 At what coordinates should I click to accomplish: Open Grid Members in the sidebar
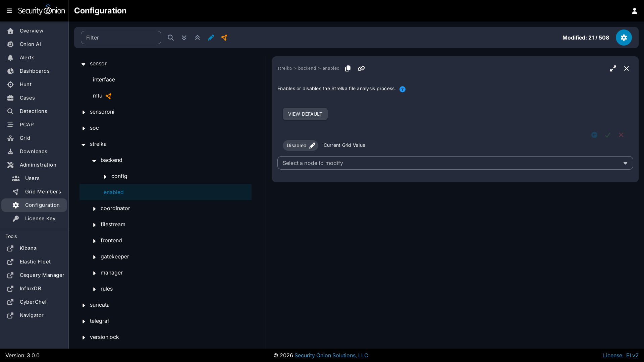click(x=43, y=192)
